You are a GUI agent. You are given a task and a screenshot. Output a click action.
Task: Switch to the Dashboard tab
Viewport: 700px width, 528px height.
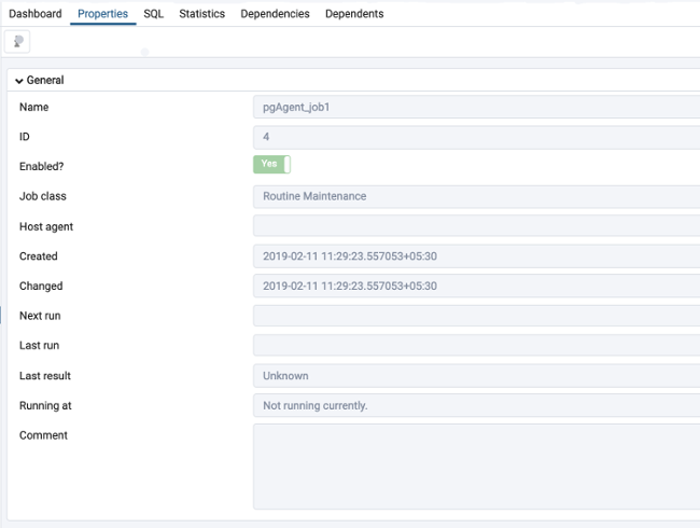[x=35, y=14]
